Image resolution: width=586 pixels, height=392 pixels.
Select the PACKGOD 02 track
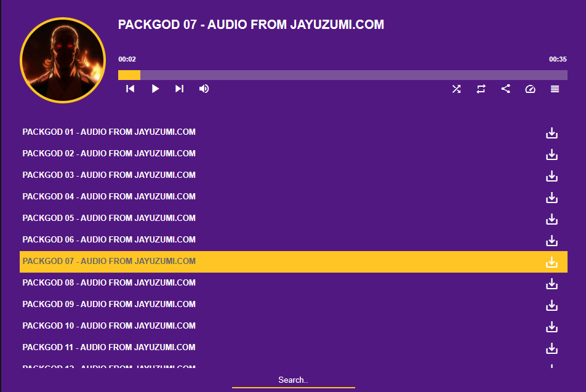[108, 153]
